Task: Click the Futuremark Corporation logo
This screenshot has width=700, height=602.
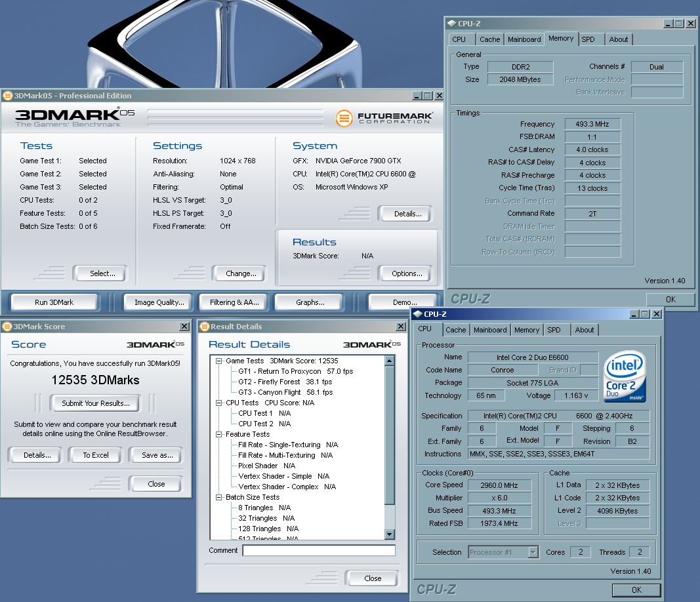Action: coord(384,118)
